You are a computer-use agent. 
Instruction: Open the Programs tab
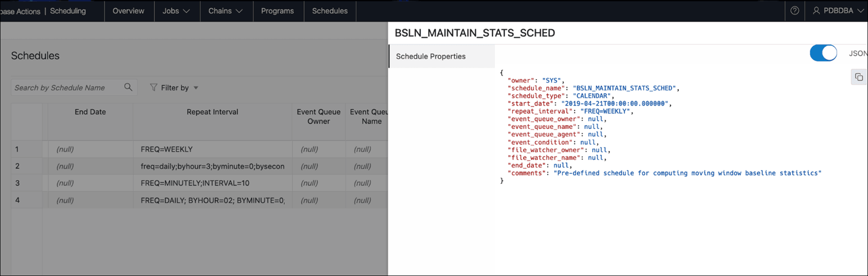pos(277,11)
